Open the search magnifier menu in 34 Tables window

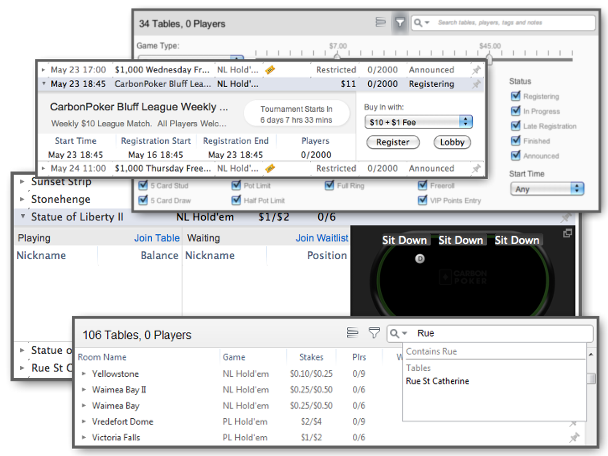point(421,22)
